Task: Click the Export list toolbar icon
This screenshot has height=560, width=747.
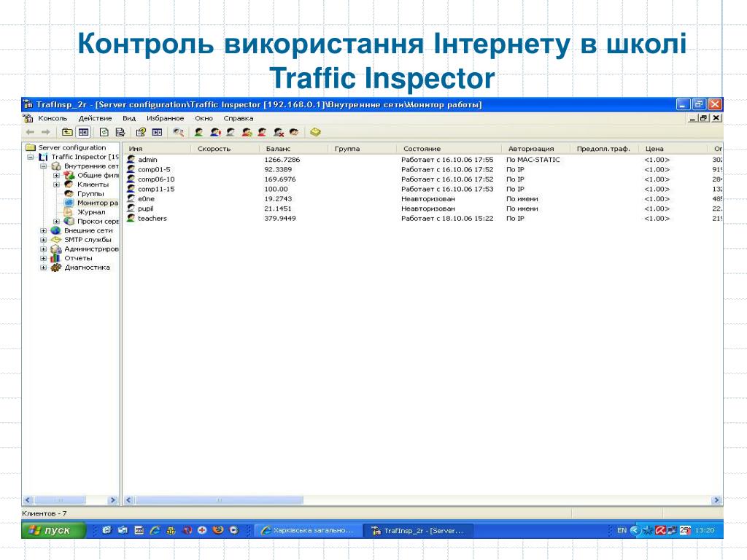Action: click(120, 133)
